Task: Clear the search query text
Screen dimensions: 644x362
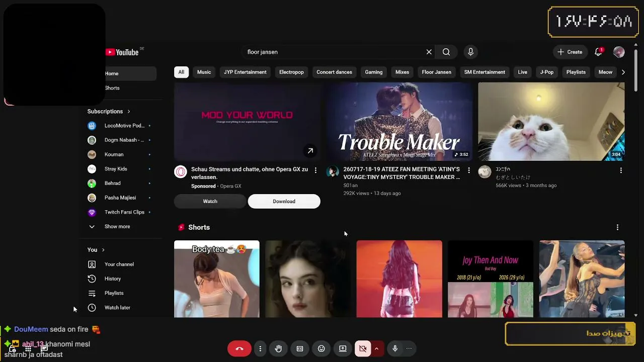Action: 429,52
